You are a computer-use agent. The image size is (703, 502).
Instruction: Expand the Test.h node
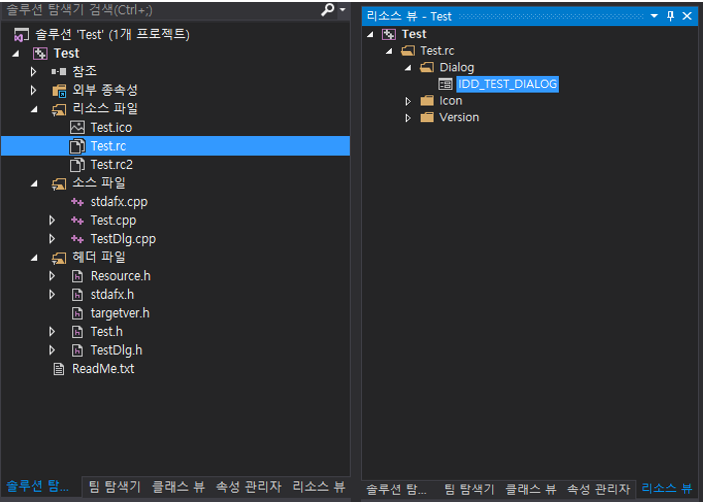pos(52,332)
